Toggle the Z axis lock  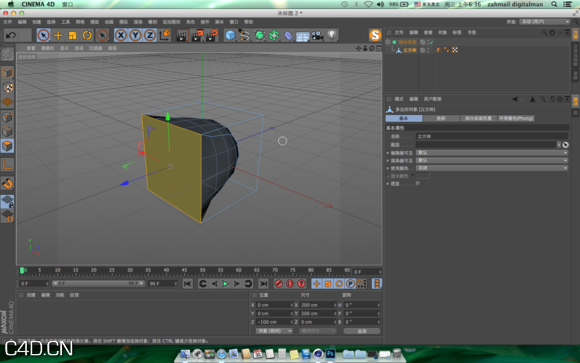[x=150, y=36]
